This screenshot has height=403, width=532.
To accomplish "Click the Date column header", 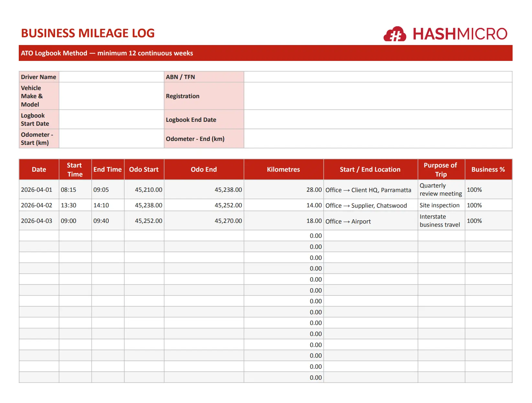I will pyautogui.click(x=39, y=169).
